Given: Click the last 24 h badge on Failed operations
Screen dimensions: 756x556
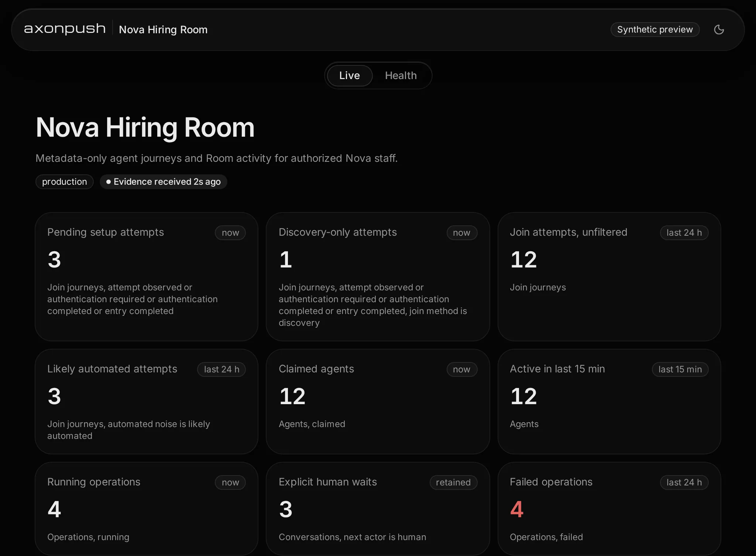Looking at the screenshot, I should pos(684,482).
